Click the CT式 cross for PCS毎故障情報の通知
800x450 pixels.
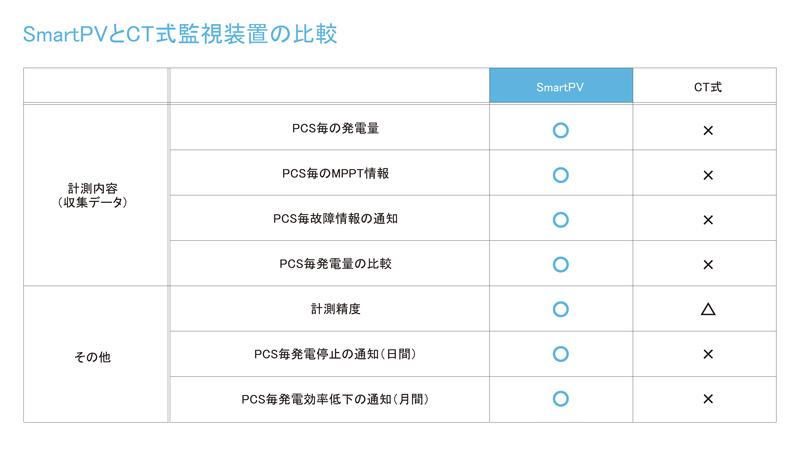pos(708,220)
